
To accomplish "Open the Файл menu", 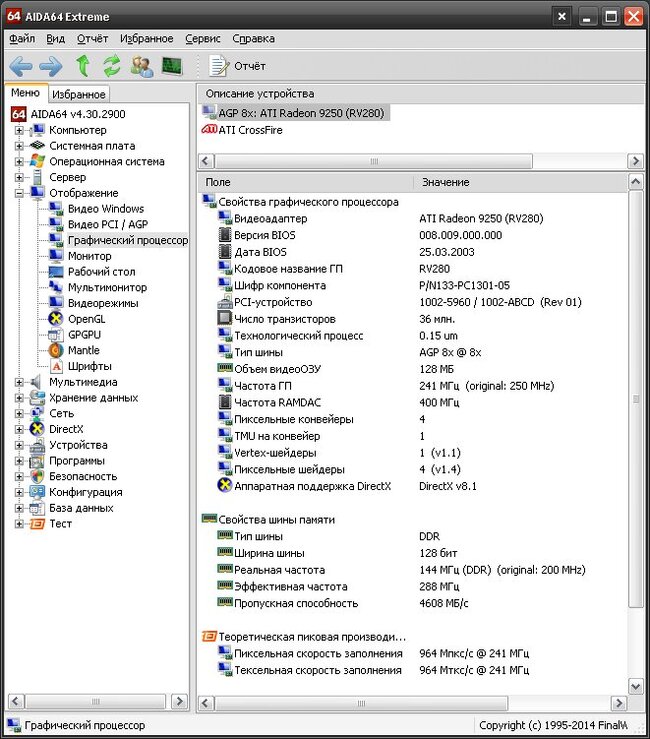I will point(21,38).
